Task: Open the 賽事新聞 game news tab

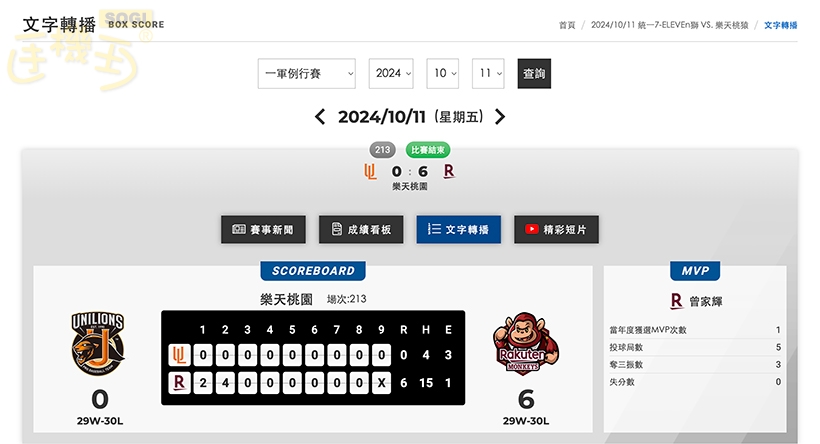Action: (x=263, y=229)
